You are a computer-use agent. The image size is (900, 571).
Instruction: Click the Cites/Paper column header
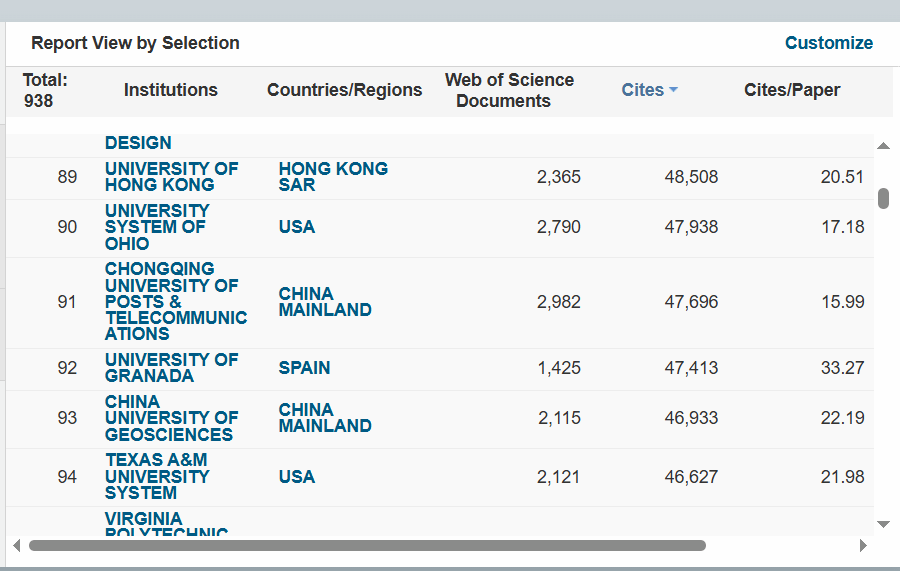click(x=792, y=90)
